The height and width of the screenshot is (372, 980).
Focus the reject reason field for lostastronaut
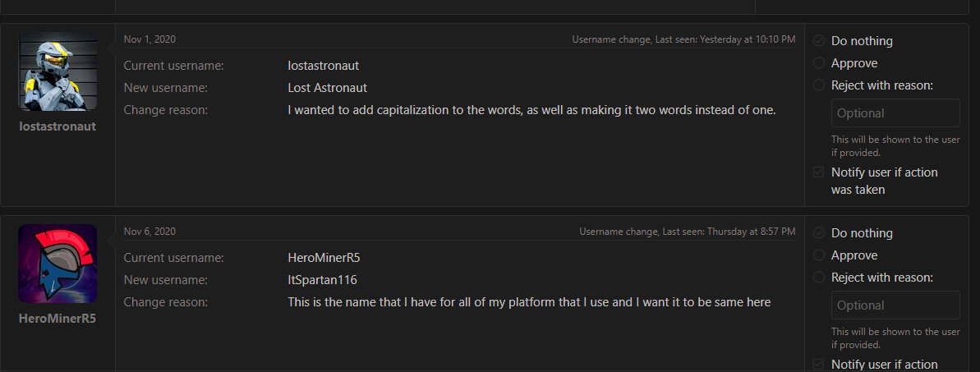(x=895, y=113)
